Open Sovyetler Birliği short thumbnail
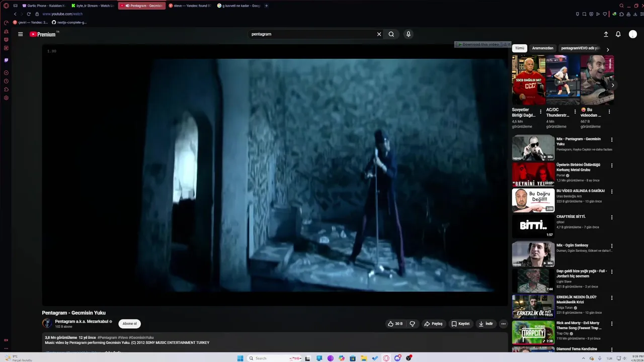Viewport: 644px width, 362px height. click(x=528, y=80)
